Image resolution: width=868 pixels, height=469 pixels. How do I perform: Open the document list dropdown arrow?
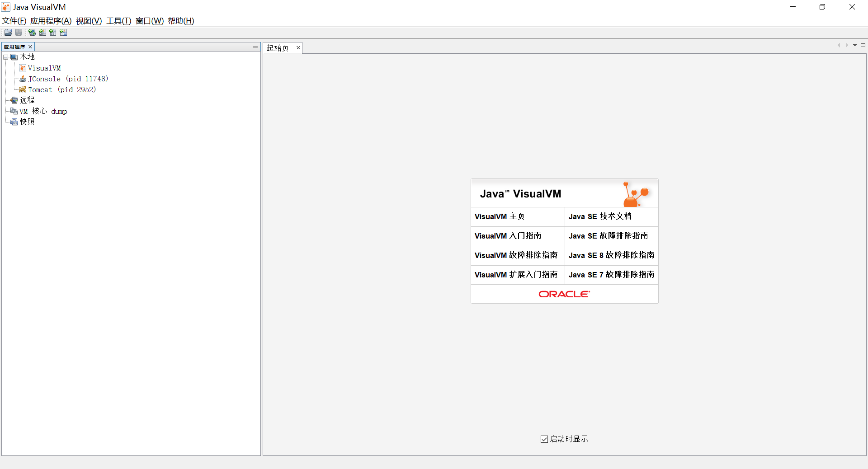855,45
